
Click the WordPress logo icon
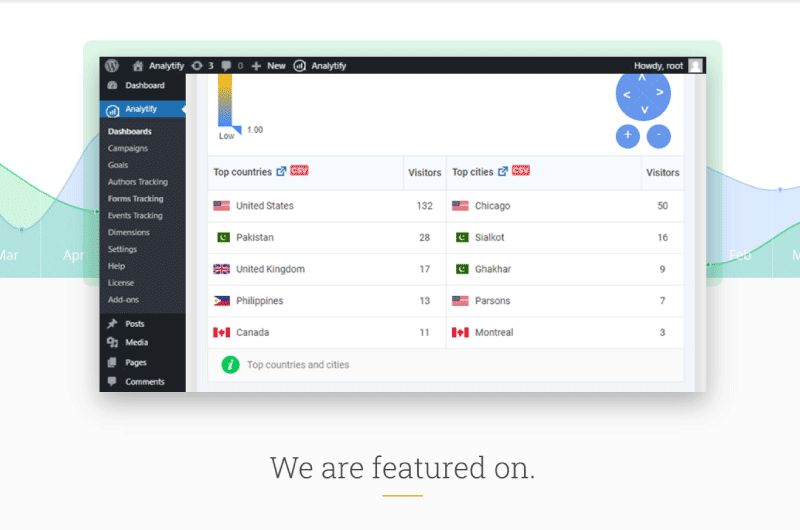[x=112, y=65]
